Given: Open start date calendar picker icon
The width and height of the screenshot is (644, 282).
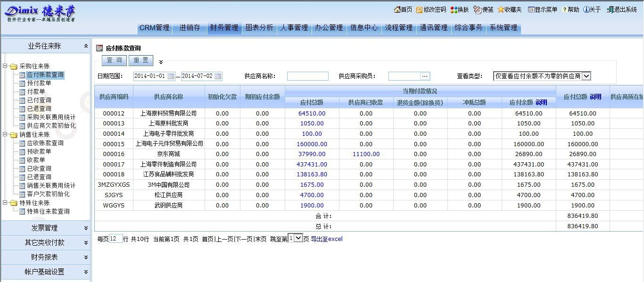Looking at the screenshot, I should (x=171, y=76).
